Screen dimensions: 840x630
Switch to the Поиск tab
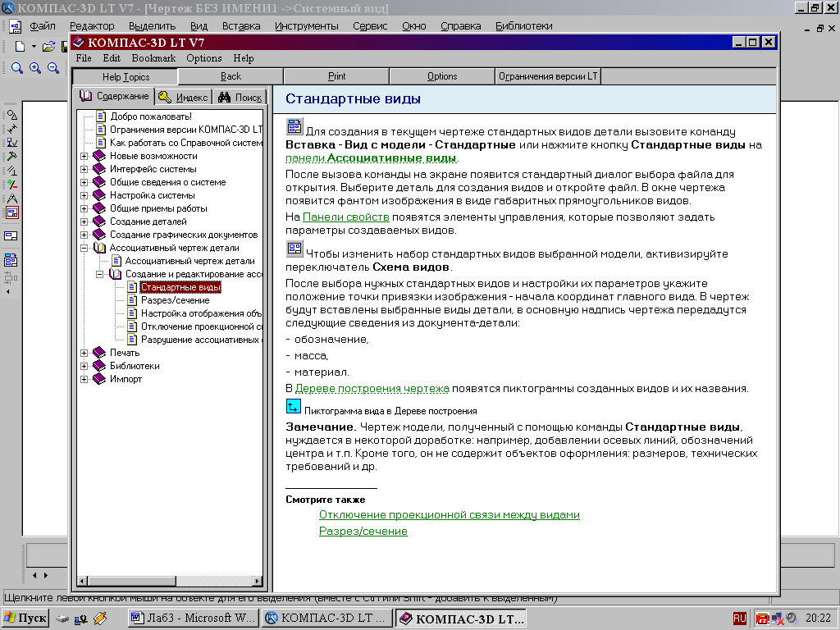(x=240, y=97)
